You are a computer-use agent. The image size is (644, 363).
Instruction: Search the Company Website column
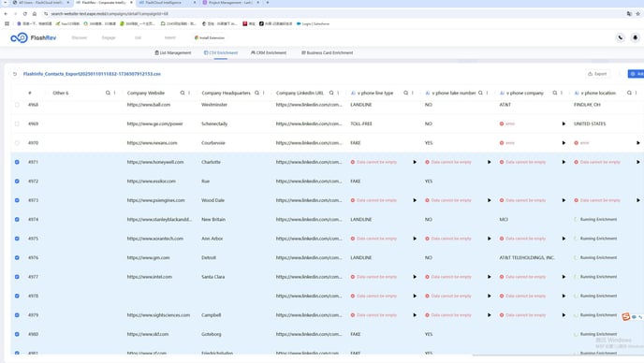pyautogui.click(x=183, y=93)
